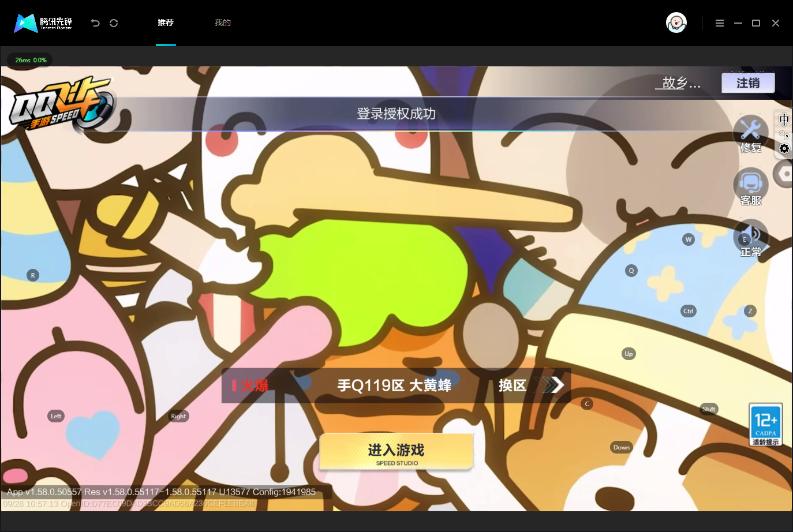Click the Shift key overlay button
Viewport: 793px width, 532px height.
(x=709, y=409)
